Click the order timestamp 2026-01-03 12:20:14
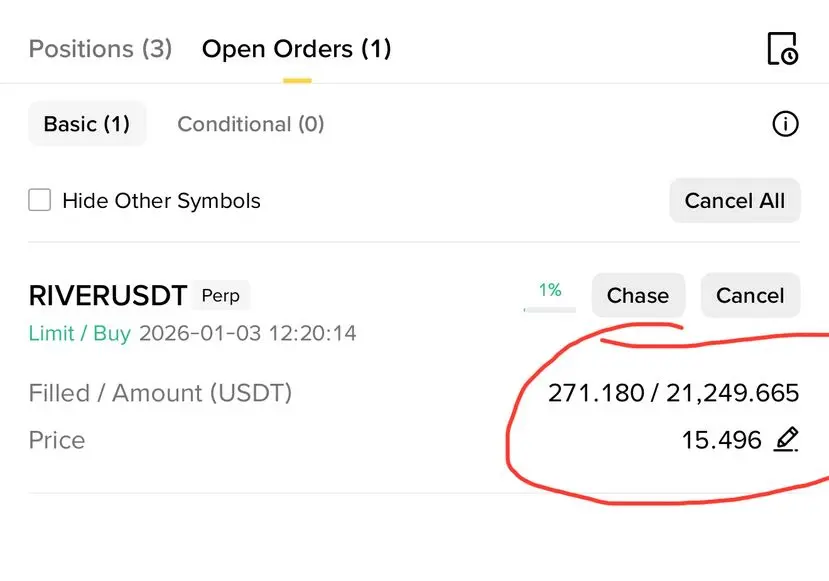The width and height of the screenshot is (829, 581). click(247, 333)
